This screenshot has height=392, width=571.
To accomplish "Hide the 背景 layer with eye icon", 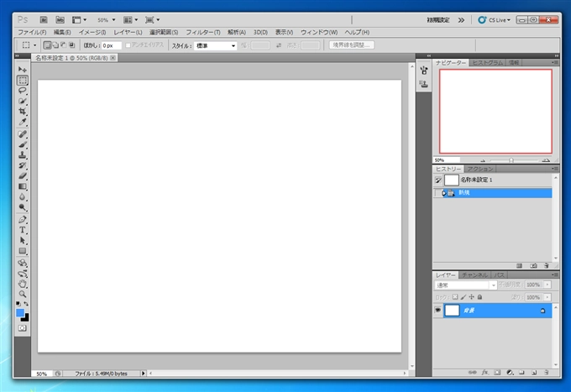I will click(x=437, y=310).
